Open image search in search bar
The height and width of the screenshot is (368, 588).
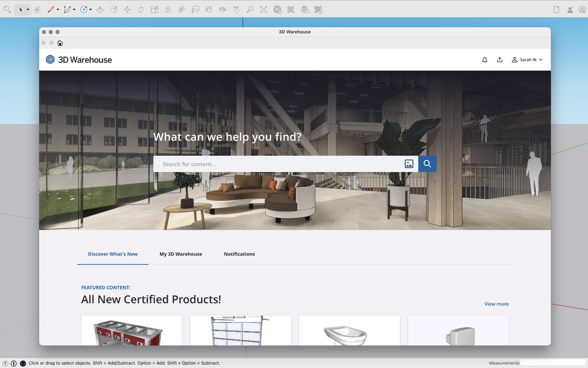tap(409, 164)
